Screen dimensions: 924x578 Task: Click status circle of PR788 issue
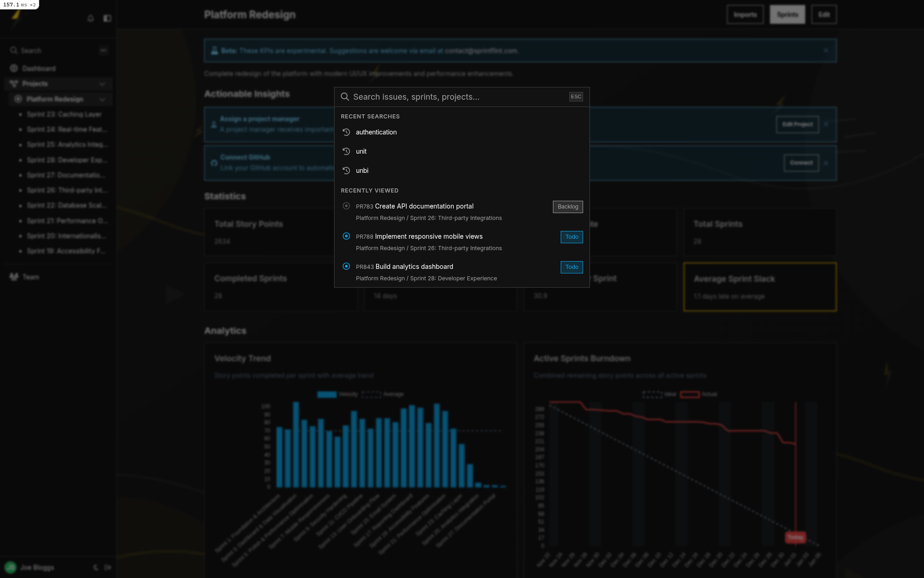pos(346,236)
